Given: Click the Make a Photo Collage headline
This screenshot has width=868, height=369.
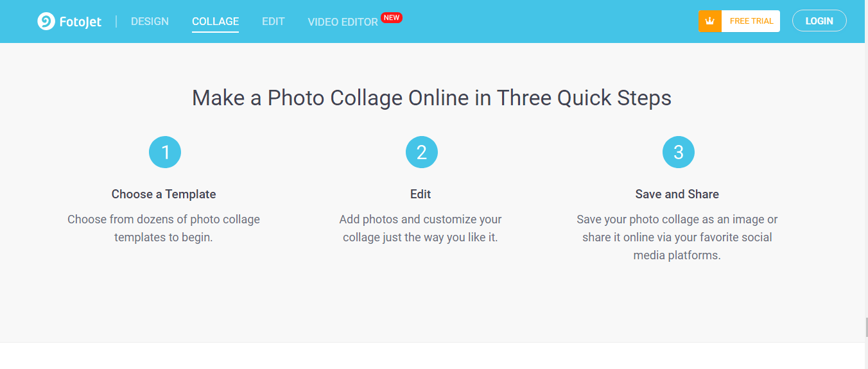Looking at the screenshot, I should (431, 98).
